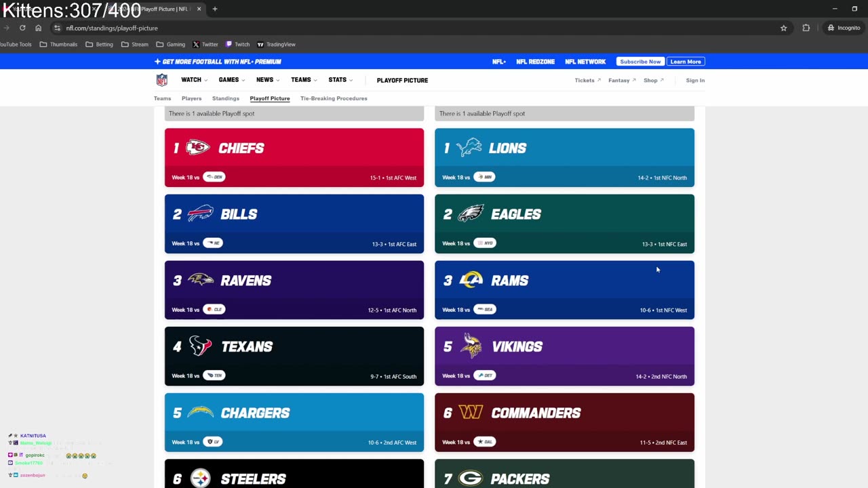Click the DEN opponent badge in Chiefs card

214,177
